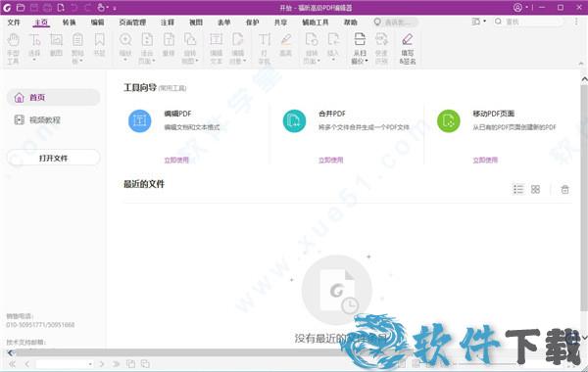Select the Hand tool (手型工具)

13,49
